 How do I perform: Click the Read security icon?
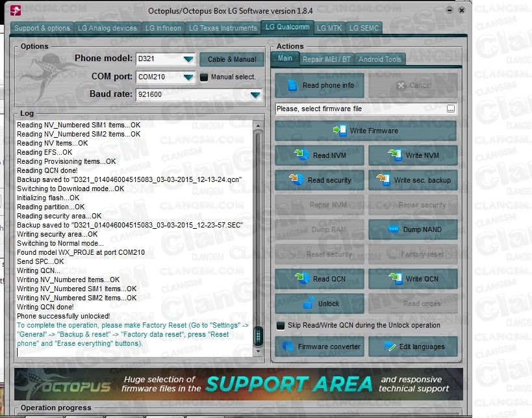pyautogui.click(x=296, y=179)
